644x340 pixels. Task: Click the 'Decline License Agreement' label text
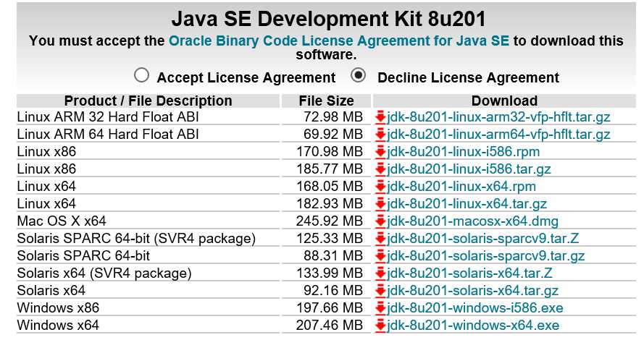468,77
